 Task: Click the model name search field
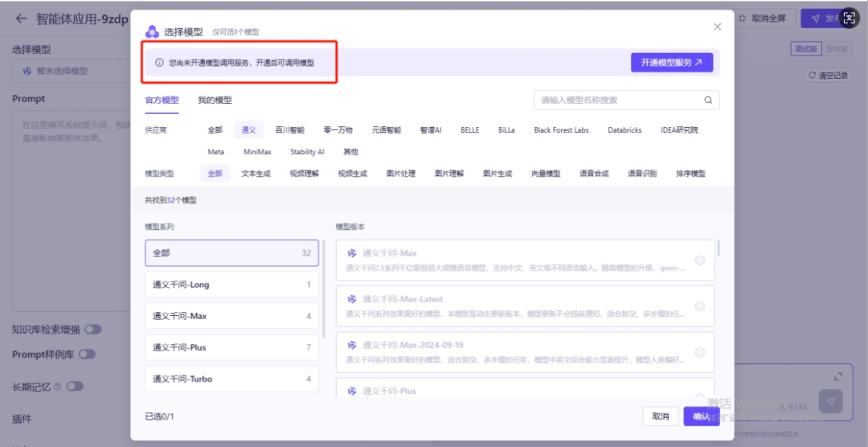click(627, 100)
